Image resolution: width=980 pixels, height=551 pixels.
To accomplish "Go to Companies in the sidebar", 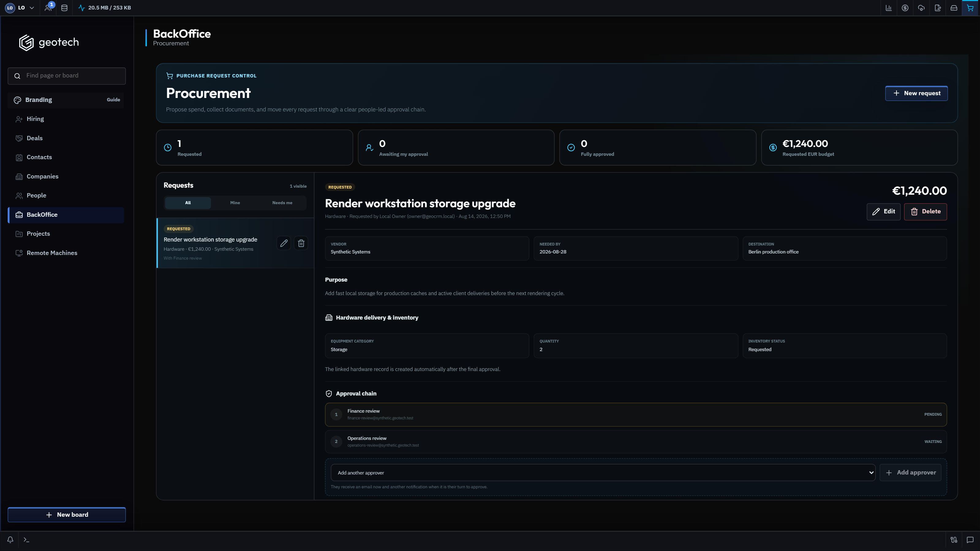I will (x=66, y=176).
